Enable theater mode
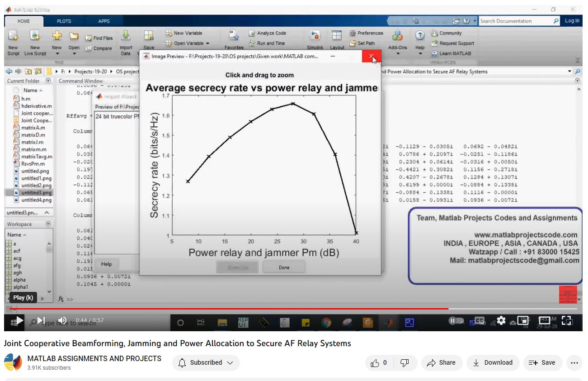588x381 pixels. point(545,320)
